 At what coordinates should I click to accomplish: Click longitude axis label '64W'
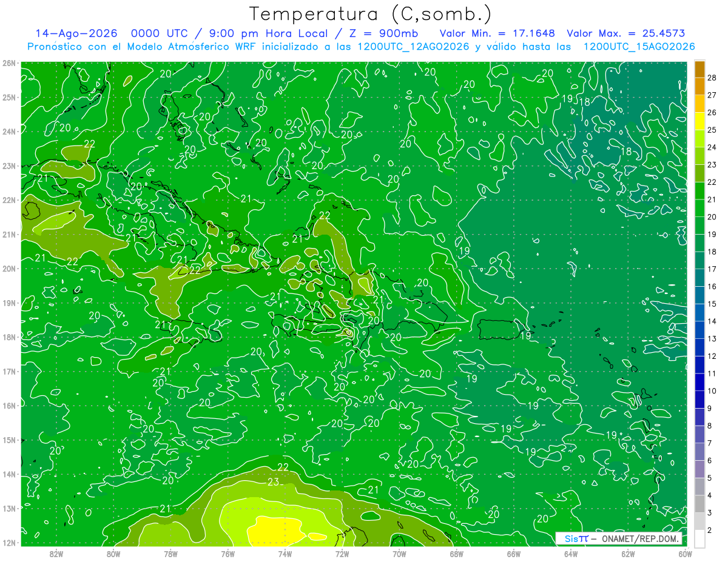pos(570,554)
